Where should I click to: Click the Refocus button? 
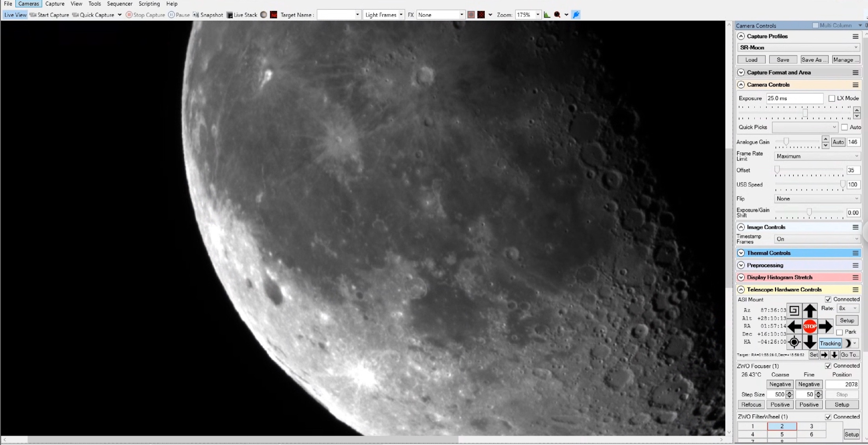tap(751, 405)
